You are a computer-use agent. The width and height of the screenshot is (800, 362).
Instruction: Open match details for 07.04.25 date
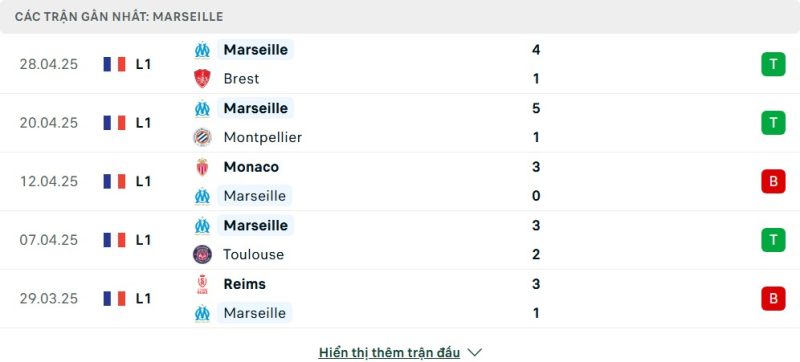point(49,240)
